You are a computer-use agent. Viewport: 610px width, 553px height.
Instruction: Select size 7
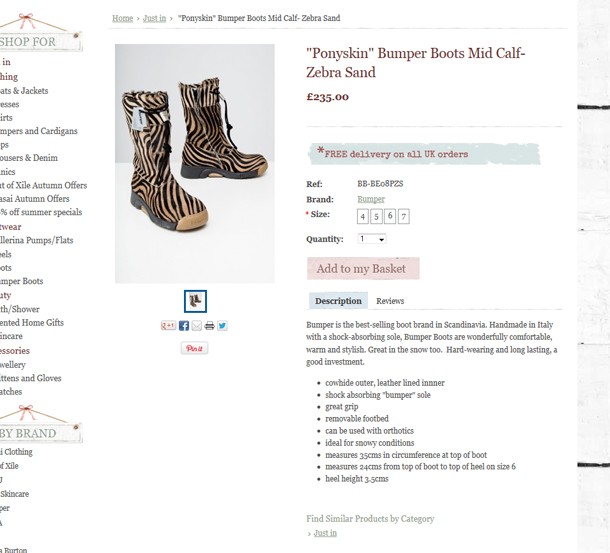404,216
